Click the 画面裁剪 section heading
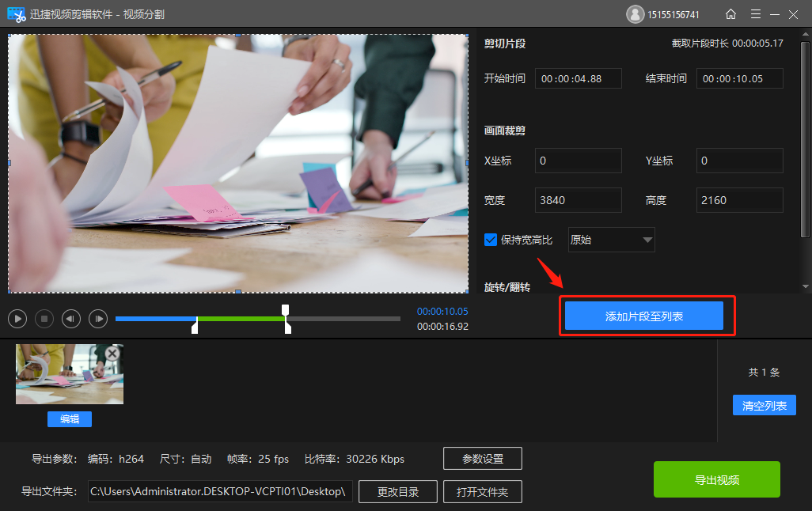 [505, 131]
